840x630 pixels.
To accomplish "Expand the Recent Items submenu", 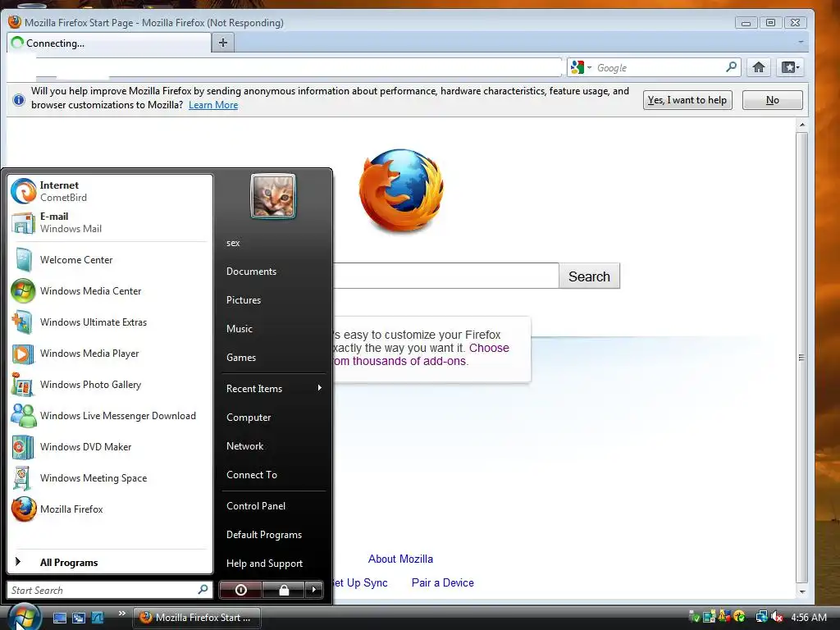I will [273, 388].
